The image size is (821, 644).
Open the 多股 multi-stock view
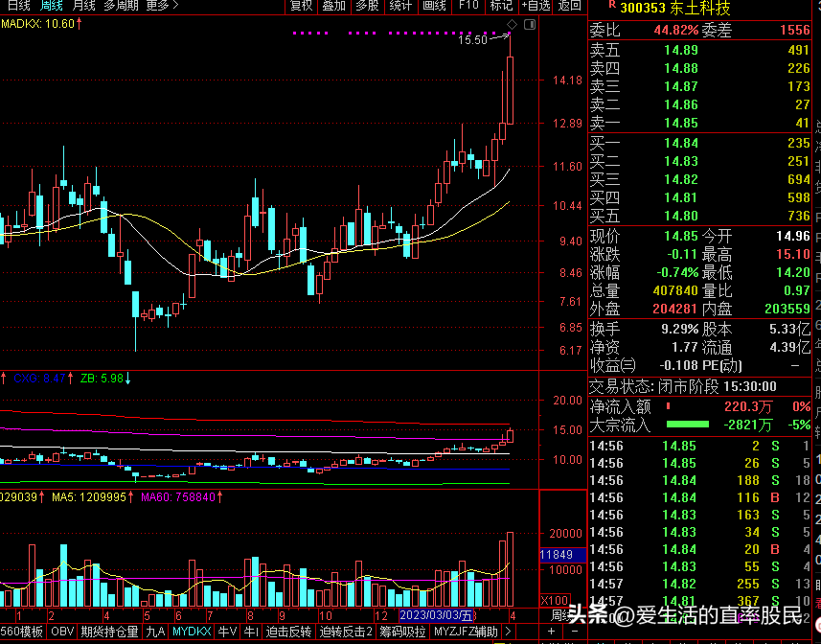[x=367, y=6]
